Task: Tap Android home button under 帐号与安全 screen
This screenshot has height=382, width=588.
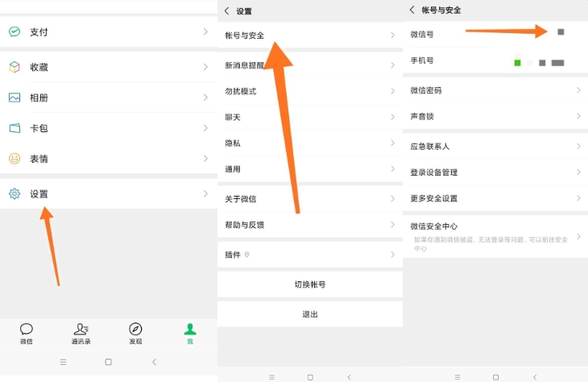Action: [495, 377]
